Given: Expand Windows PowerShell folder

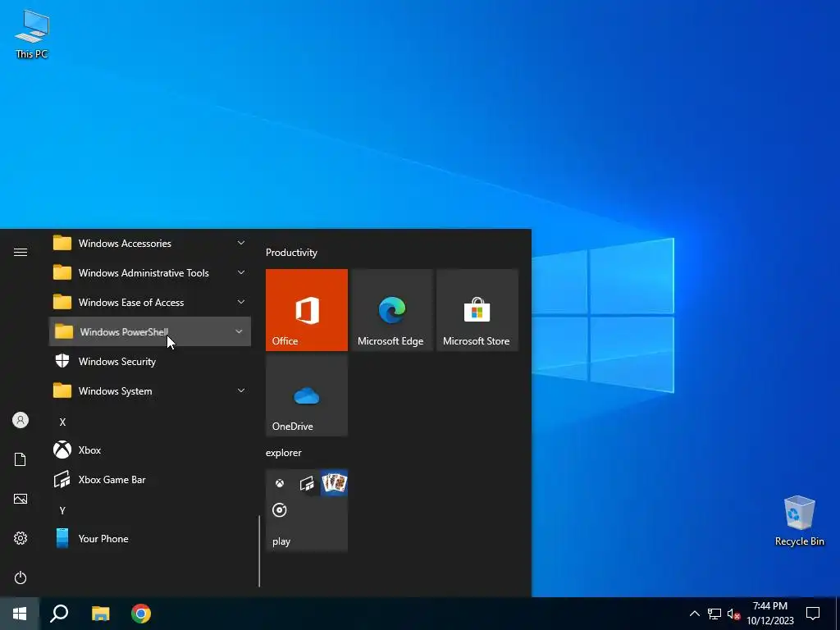Looking at the screenshot, I should (x=150, y=331).
